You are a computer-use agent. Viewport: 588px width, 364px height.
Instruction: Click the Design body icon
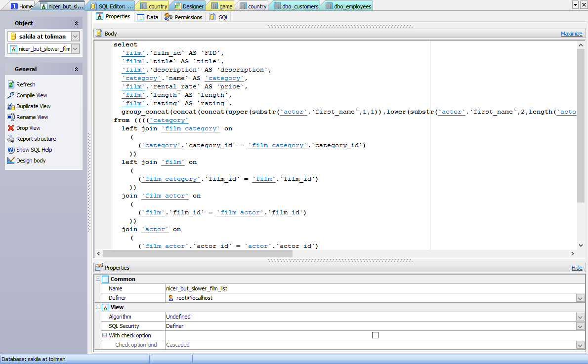(x=11, y=161)
